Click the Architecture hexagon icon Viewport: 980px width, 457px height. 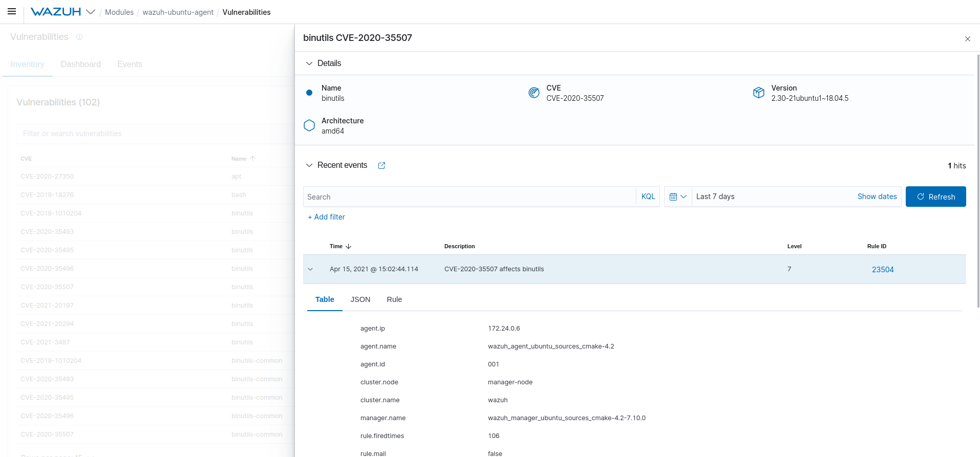pos(309,125)
